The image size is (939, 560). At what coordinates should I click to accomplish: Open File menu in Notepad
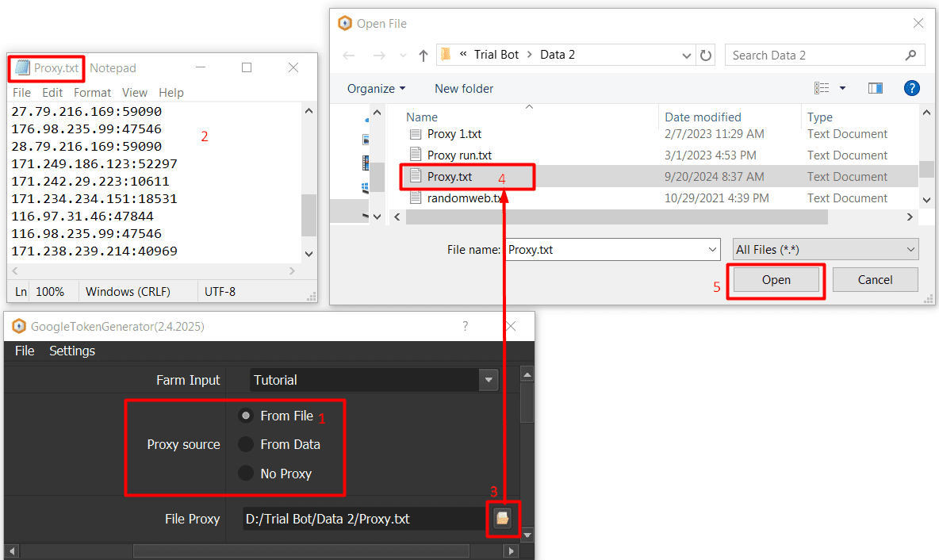[x=21, y=92]
